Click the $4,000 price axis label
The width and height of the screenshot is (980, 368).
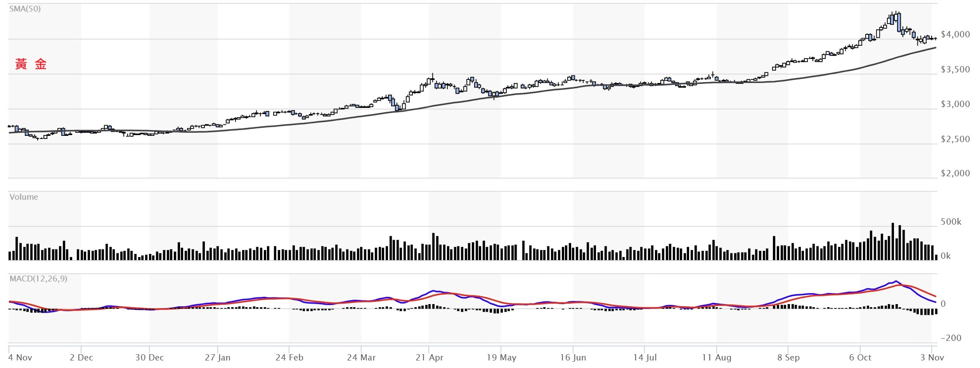click(x=955, y=35)
